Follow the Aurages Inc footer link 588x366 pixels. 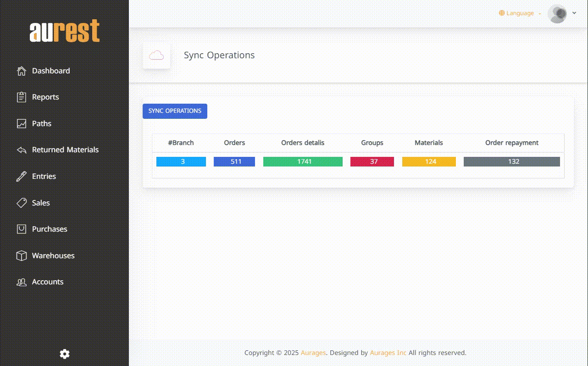click(388, 353)
